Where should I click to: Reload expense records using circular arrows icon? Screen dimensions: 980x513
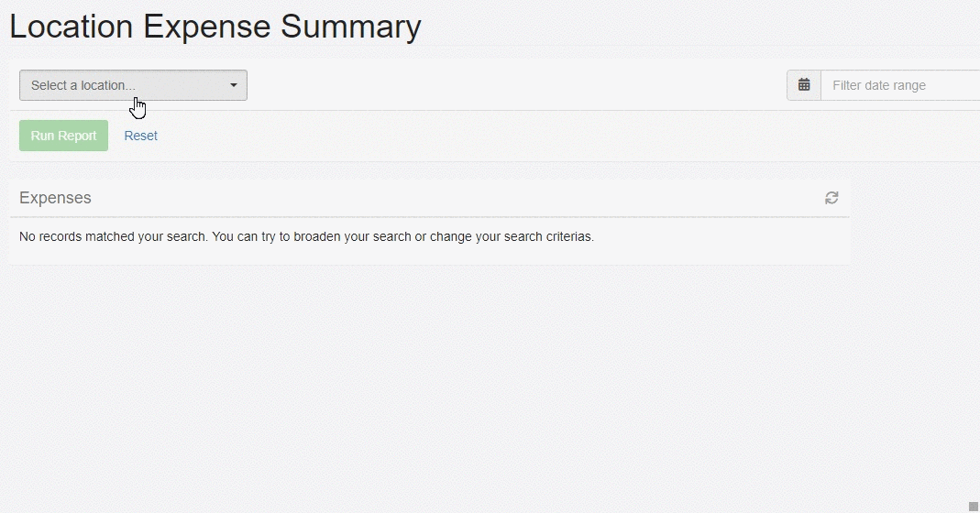click(831, 198)
